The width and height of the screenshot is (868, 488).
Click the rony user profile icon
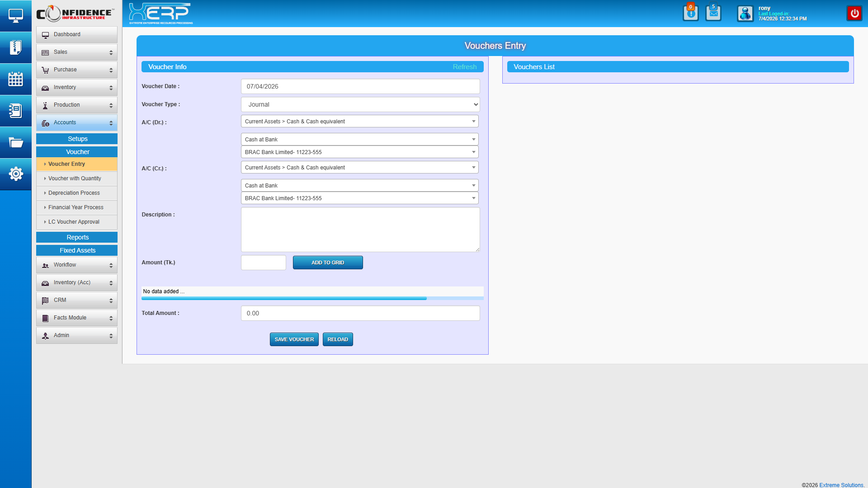pyautogui.click(x=745, y=14)
